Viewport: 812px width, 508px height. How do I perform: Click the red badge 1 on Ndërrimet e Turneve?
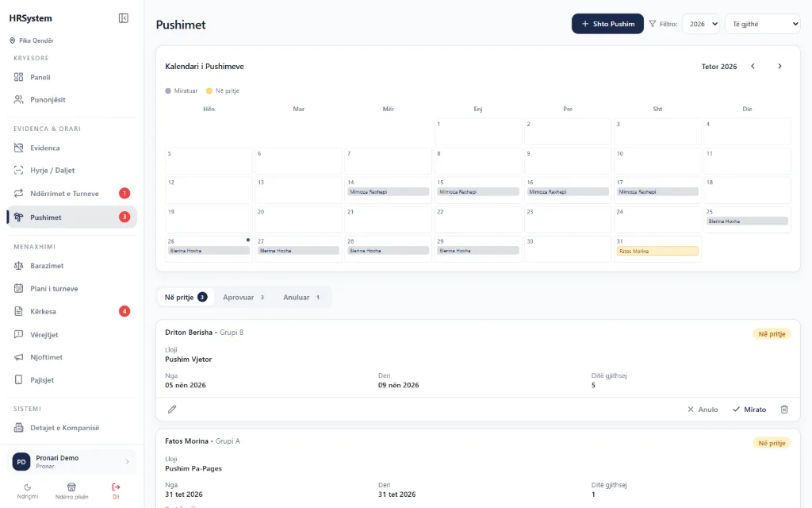[x=124, y=194]
